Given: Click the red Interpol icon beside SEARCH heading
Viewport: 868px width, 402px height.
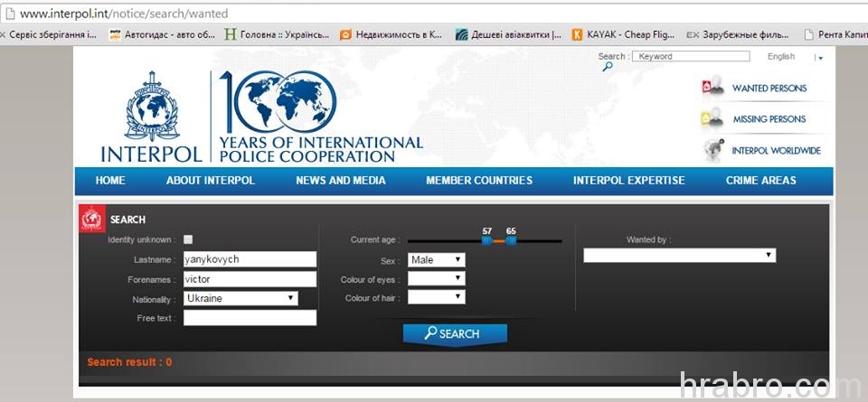Looking at the screenshot, I should pyautogui.click(x=92, y=219).
